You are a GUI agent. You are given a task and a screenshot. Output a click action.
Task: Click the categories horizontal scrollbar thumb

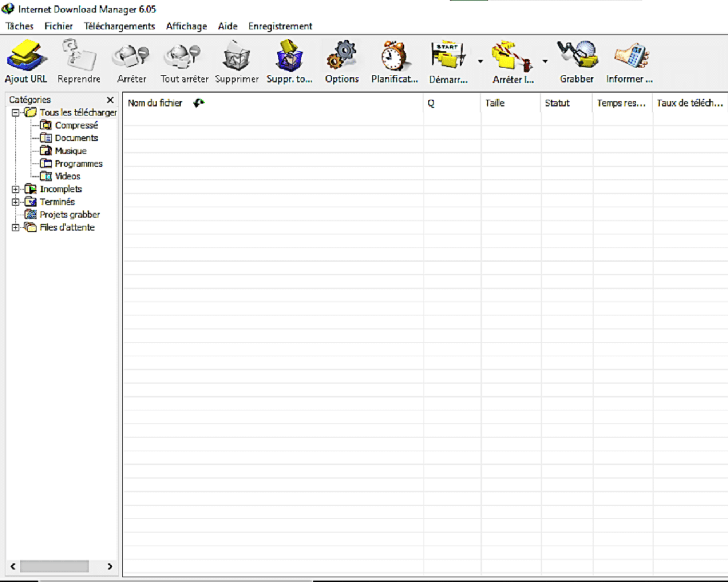coord(54,566)
